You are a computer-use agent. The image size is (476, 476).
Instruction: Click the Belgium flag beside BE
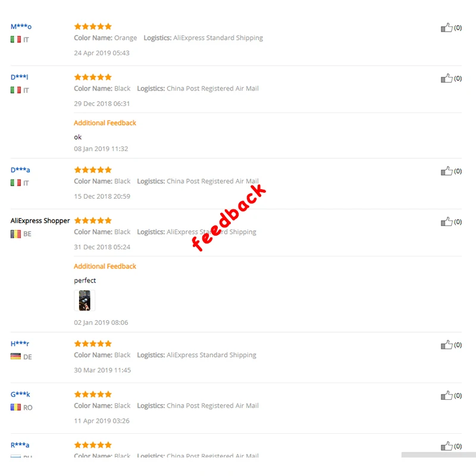[16, 234]
